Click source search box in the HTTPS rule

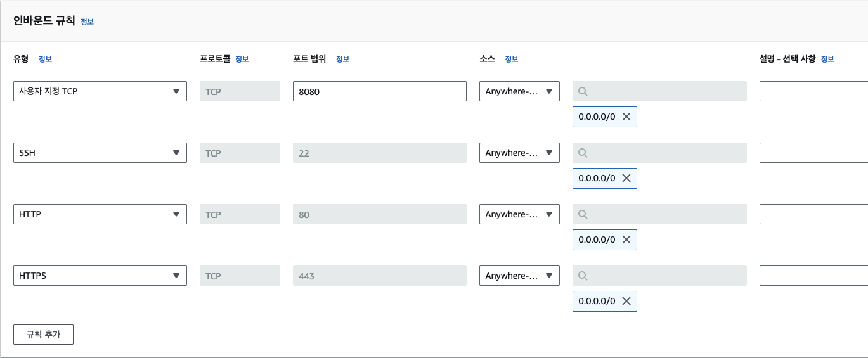click(659, 276)
